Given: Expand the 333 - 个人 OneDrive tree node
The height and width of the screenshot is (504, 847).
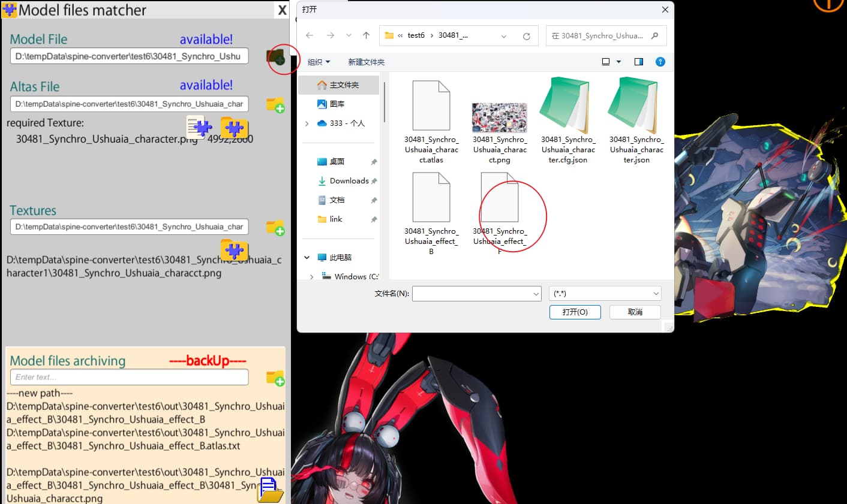Looking at the screenshot, I should pos(307,123).
